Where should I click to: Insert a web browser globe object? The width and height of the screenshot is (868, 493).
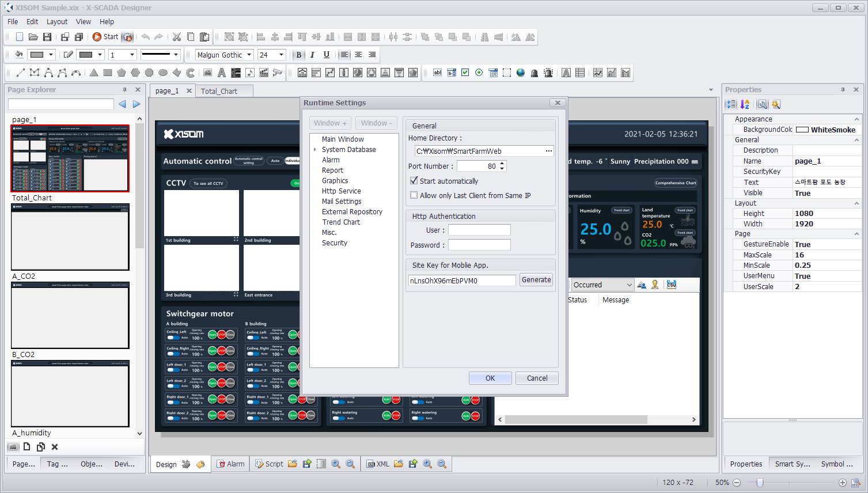point(521,73)
